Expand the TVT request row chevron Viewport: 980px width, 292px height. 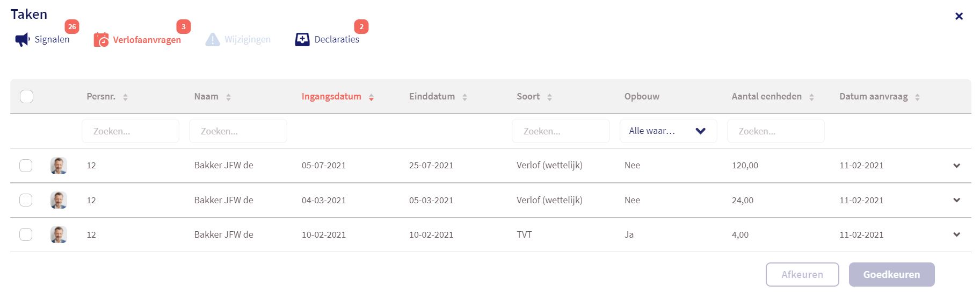pyautogui.click(x=956, y=234)
